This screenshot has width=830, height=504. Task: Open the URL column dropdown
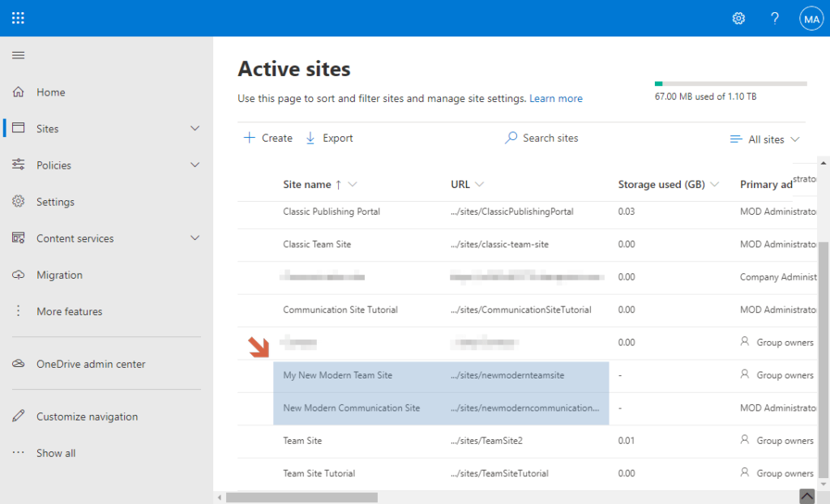coord(480,184)
